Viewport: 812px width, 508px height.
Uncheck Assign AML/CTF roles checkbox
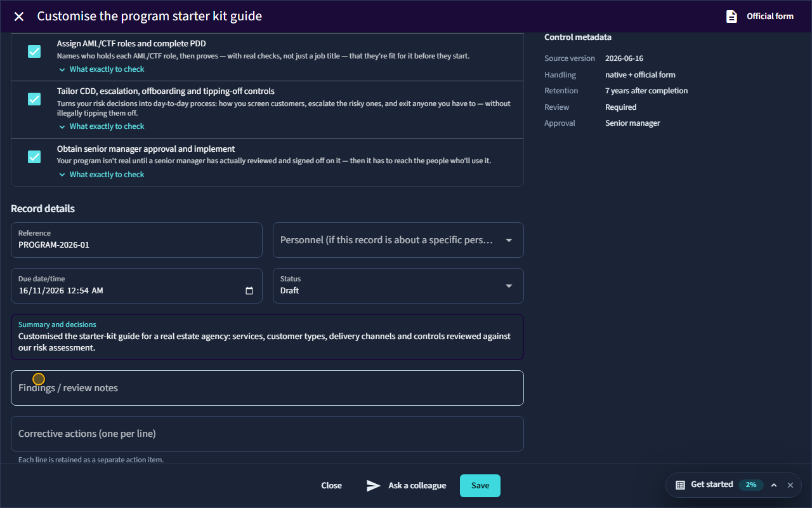[x=34, y=51]
